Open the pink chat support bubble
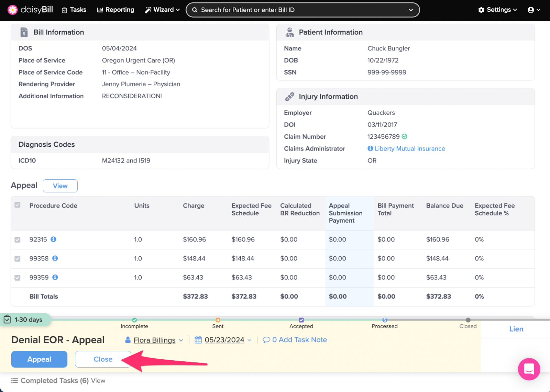The width and height of the screenshot is (550, 392). [x=529, y=369]
